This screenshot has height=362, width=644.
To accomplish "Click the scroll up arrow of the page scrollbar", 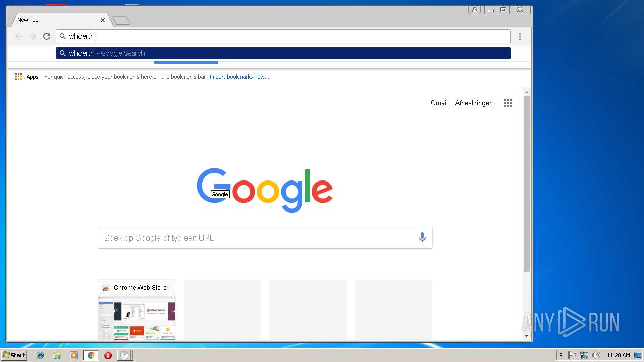I will click(527, 92).
